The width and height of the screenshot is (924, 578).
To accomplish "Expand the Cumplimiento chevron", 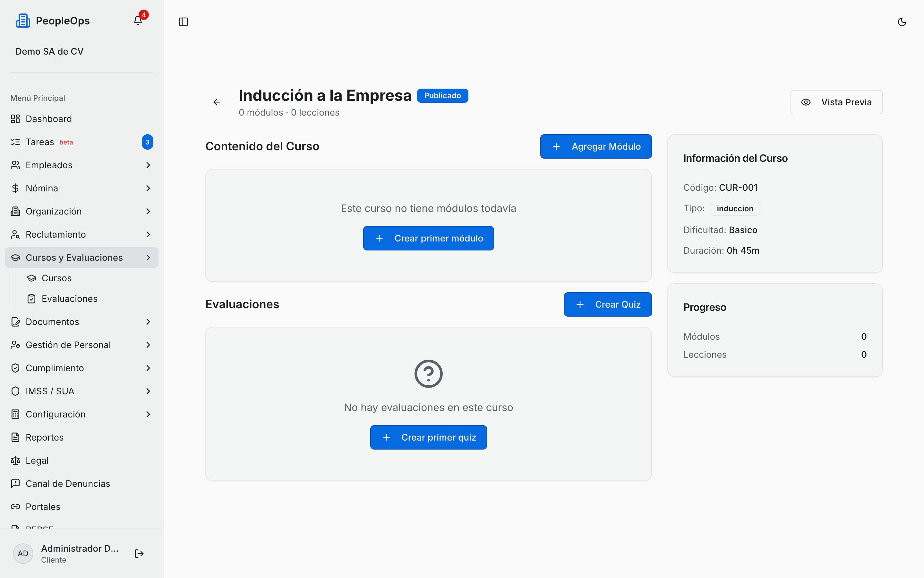I will (x=148, y=368).
